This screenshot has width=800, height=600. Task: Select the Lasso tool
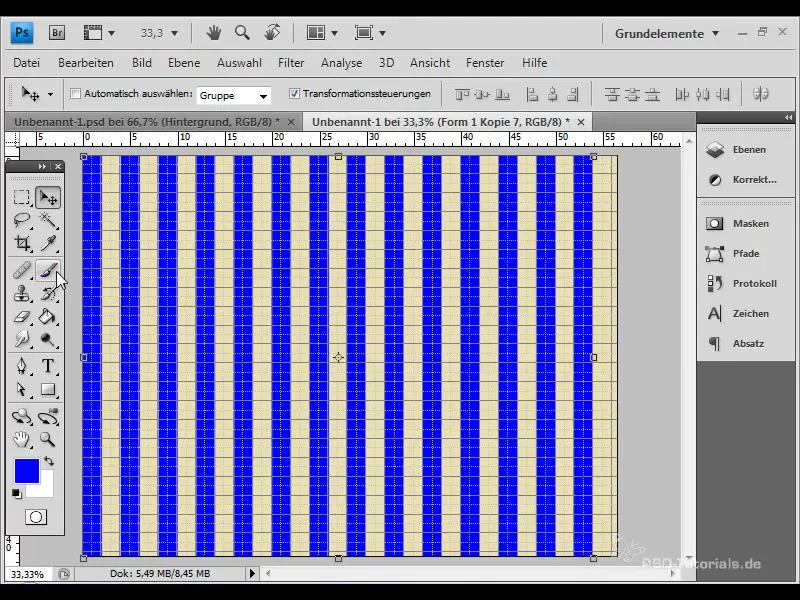click(x=21, y=220)
